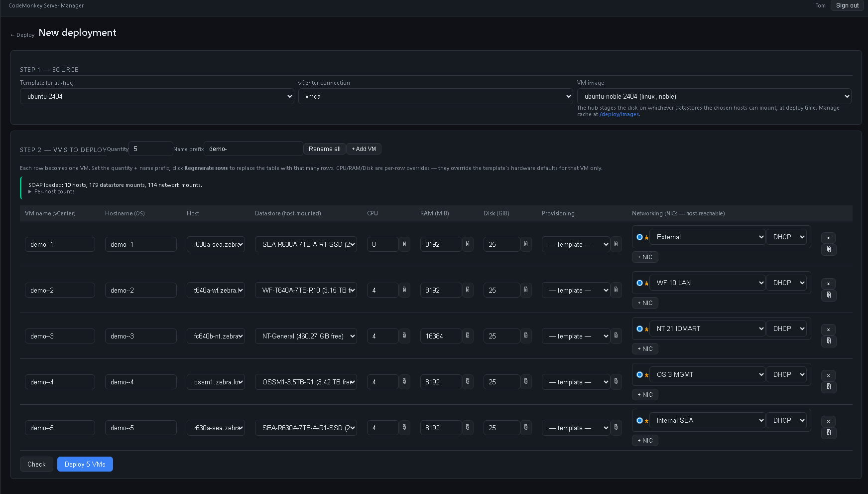Add a NIC to the demo--1 row
This screenshot has height=494, width=868.
pyautogui.click(x=645, y=257)
